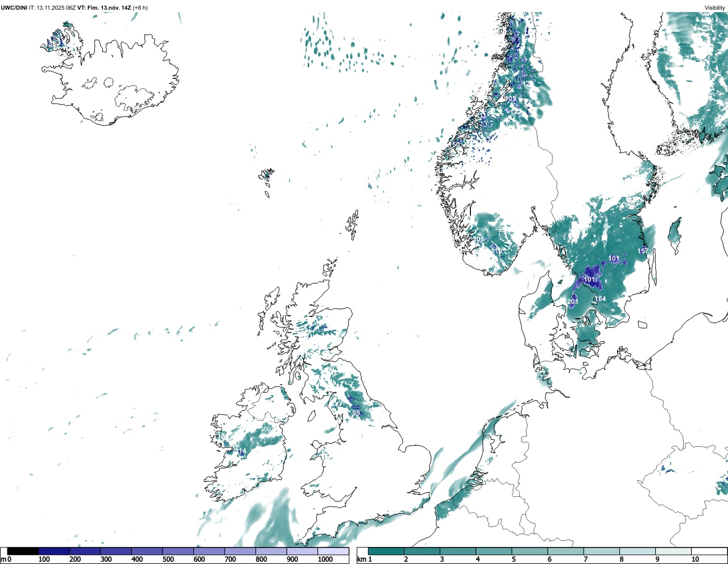Click the 'UWC/DINI' header label
This screenshot has height=564, width=728.
point(14,7)
